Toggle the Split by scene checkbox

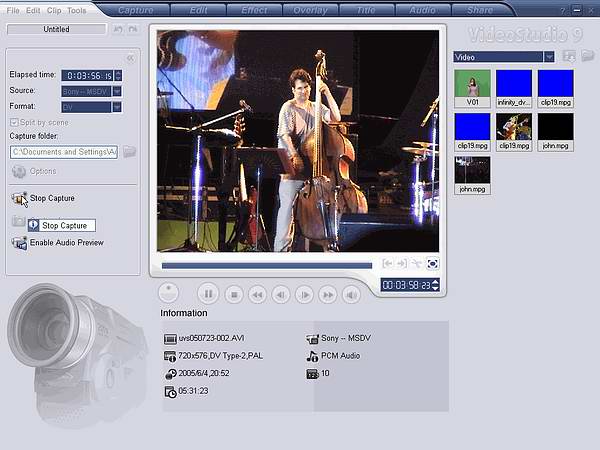[x=14, y=122]
